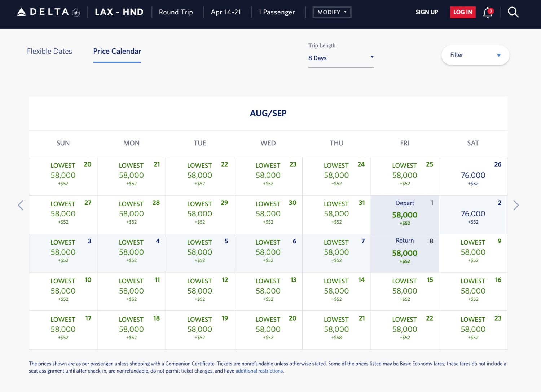The width and height of the screenshot is (541, 392).
Task: Select the Price Calendar tab
Action: (x=117, y=51)
